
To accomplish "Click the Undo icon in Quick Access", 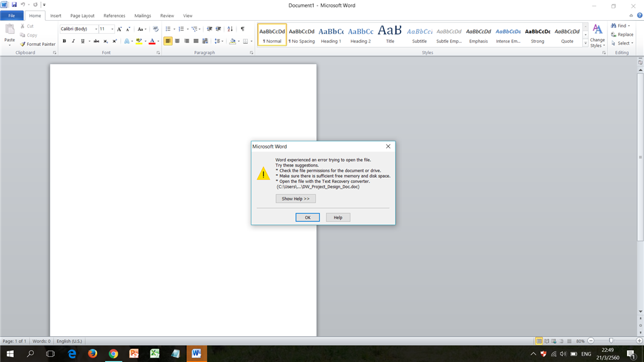I will coord(23,5).
